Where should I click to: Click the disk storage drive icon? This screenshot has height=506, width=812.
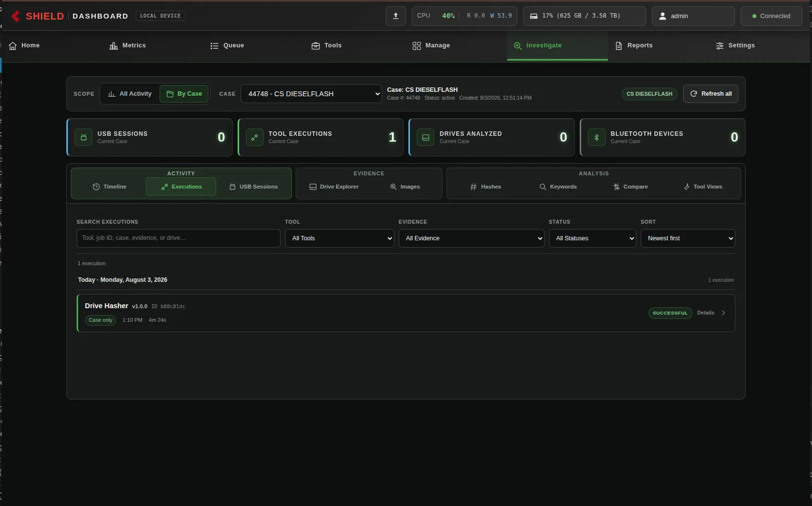click(534, 16)
